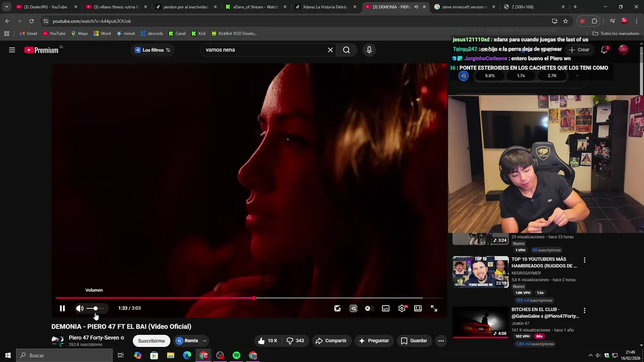Viewport: 644px width, 362px height.
Task: Switch to villano fitness rutina tab
Action: pos(116,7)
